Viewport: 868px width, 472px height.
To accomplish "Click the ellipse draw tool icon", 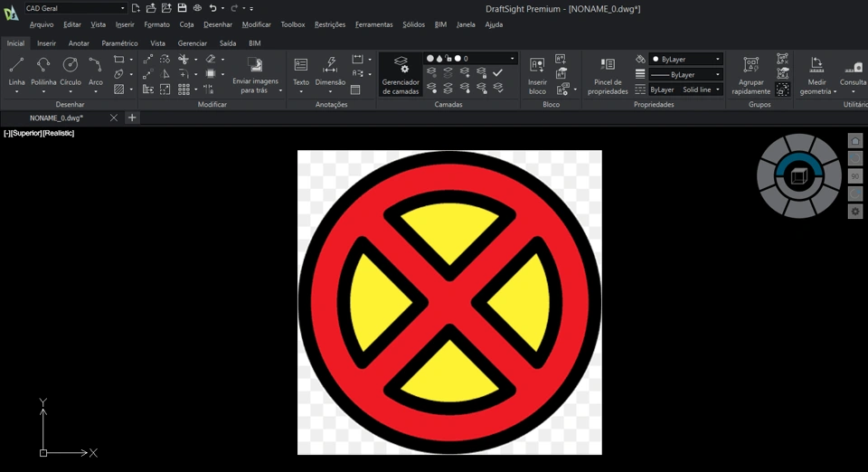I will [118, 74].
